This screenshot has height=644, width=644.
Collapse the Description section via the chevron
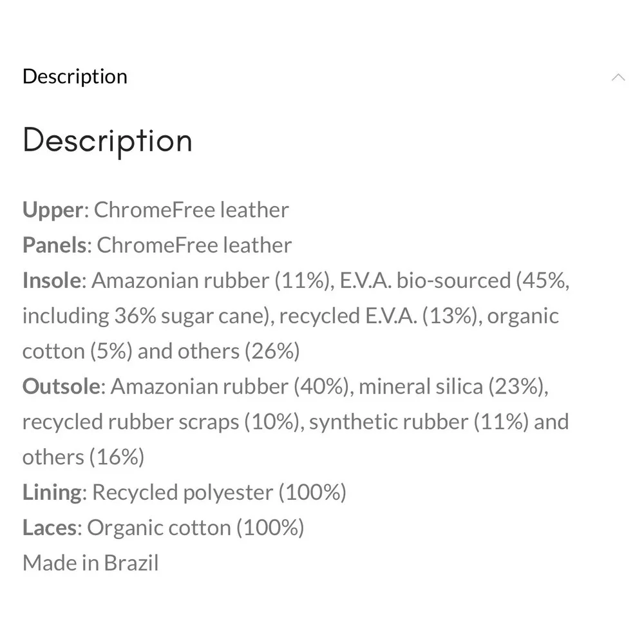coord(619,77)
